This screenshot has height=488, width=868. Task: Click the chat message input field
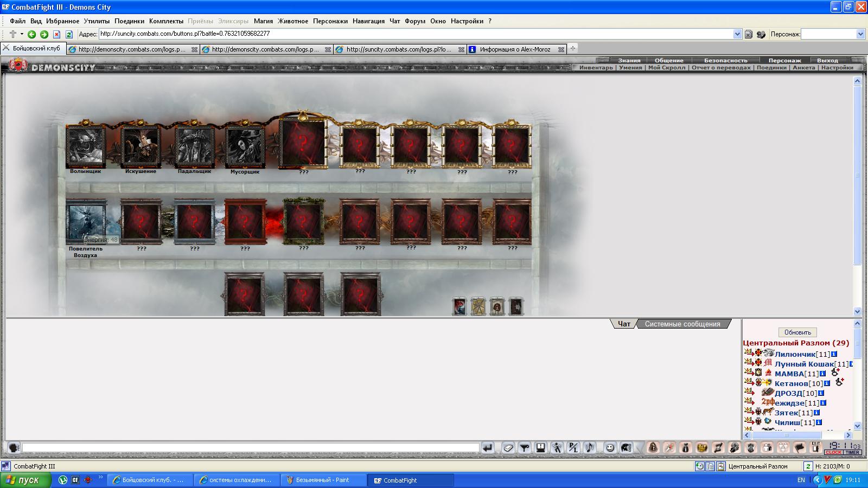[251, 448]
